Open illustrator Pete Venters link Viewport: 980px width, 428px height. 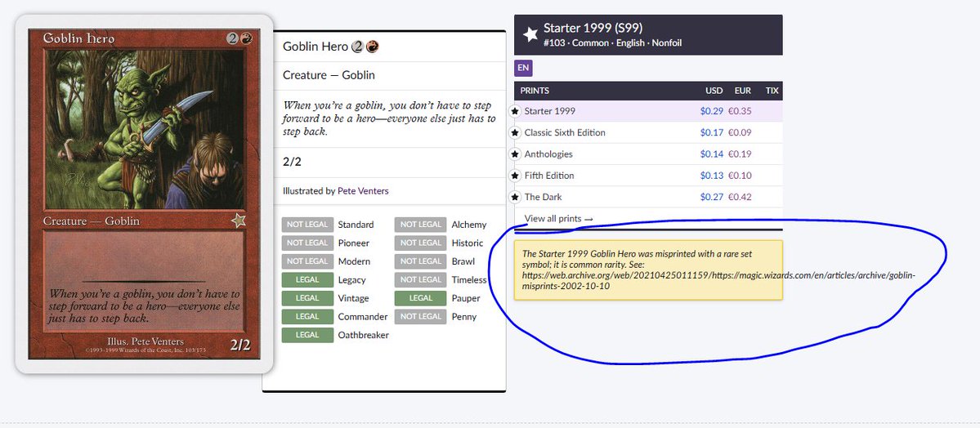coord(363,190)
